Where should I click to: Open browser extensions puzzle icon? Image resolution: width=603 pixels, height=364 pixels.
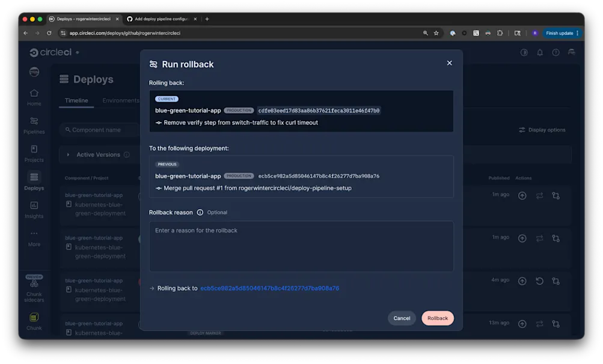500,33
